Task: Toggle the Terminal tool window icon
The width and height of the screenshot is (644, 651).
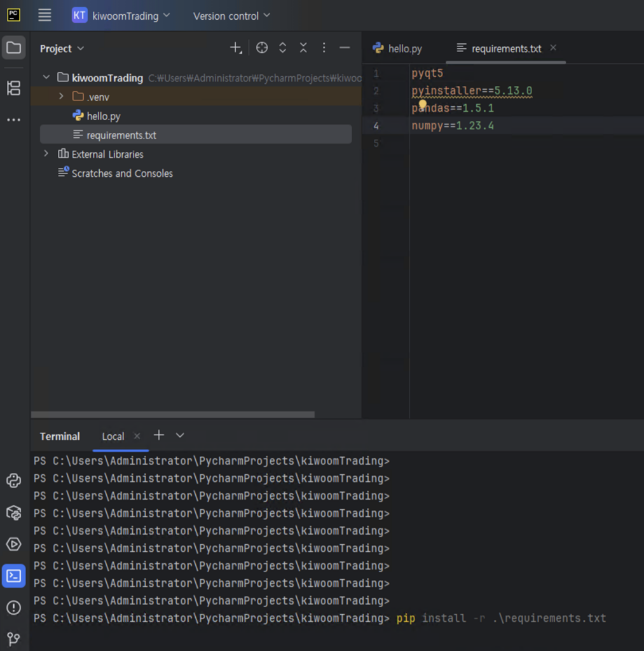Action: (x=14, y=576)
